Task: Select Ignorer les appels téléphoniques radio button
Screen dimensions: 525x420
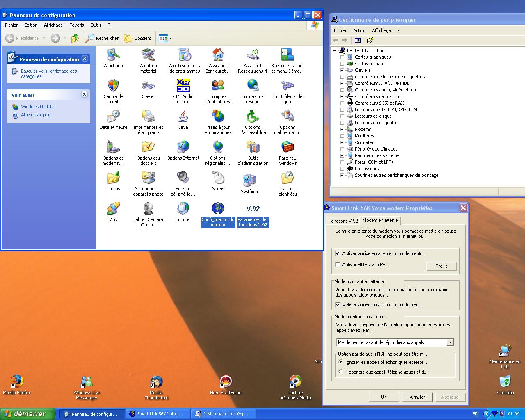Action: coord(341,362)
